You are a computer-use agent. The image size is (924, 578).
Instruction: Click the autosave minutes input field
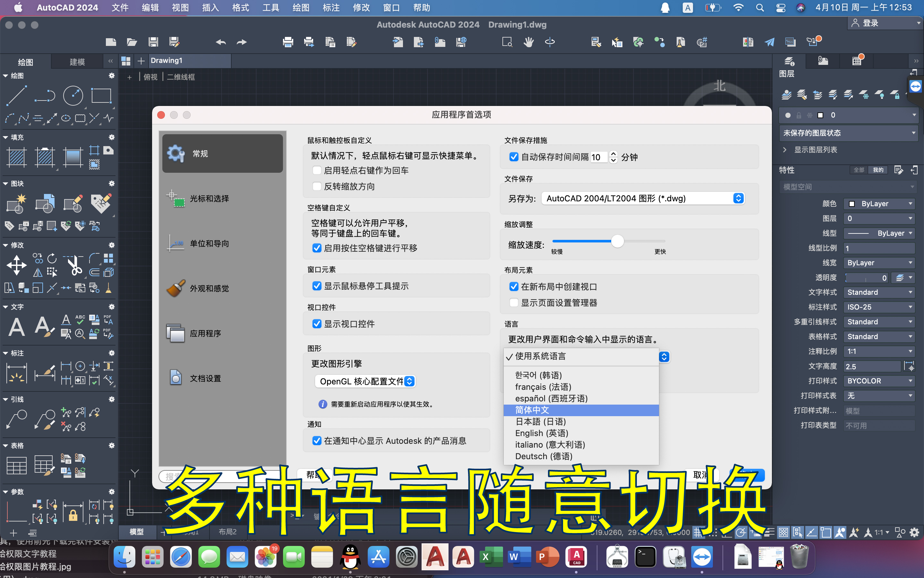(598, 157)
